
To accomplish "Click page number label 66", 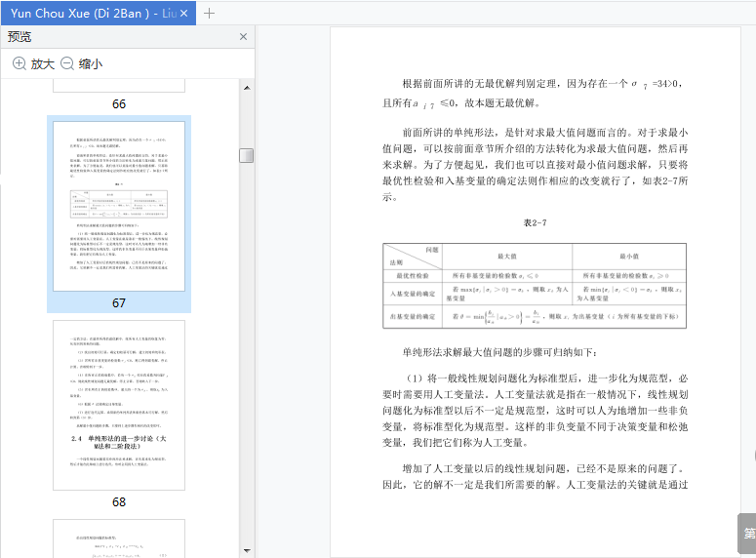I will (119, 103).
